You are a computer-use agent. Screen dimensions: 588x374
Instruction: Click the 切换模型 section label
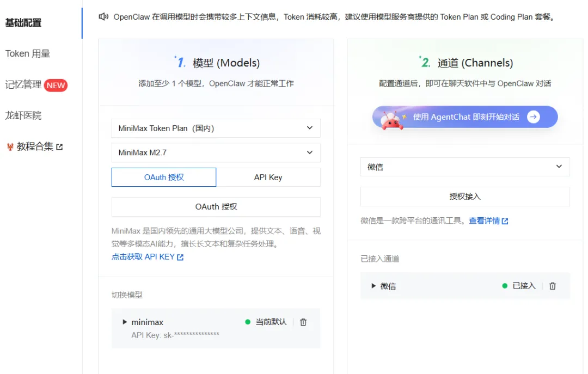[x=127, y=295]
